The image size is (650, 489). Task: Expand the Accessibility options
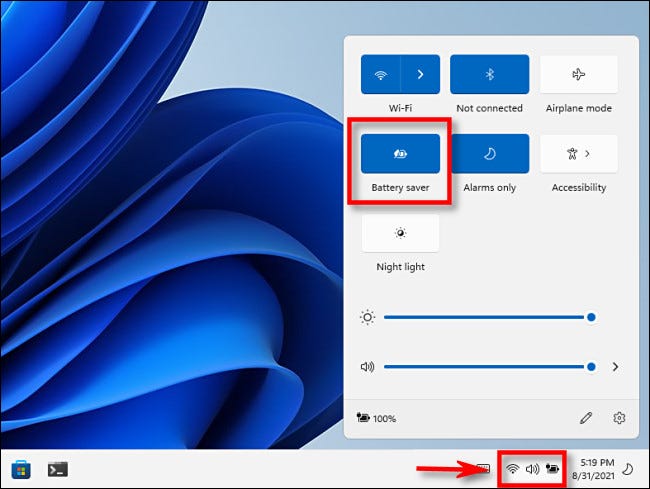[579, 154]
